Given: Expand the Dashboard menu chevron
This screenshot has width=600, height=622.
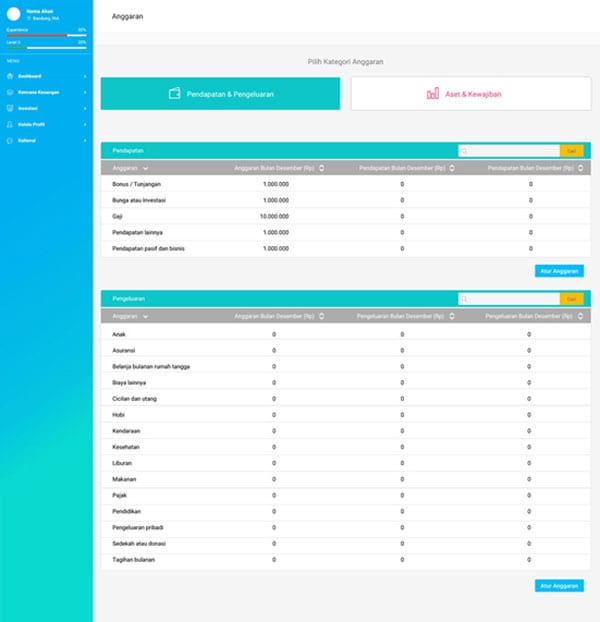Looking at the screenshot, I should pyautogui.click(x=85, y=76).
